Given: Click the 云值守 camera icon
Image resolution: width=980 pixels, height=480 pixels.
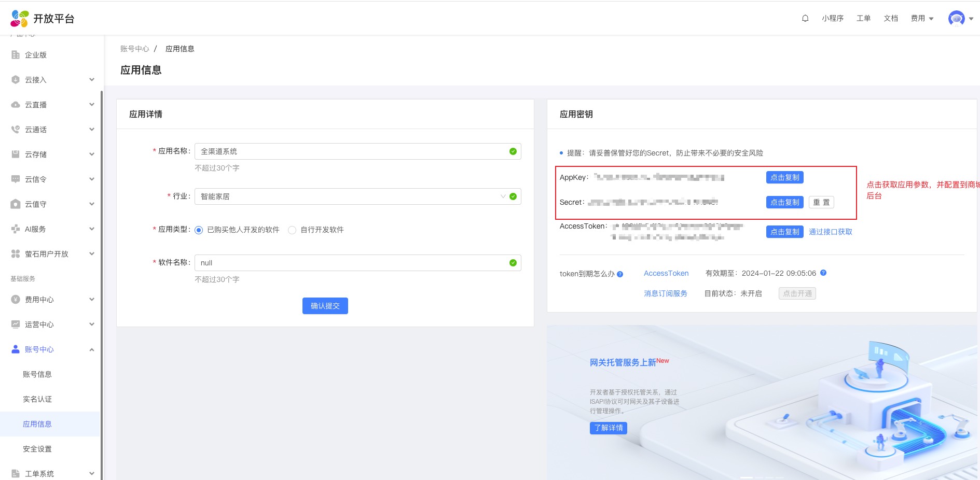Looking at the screenshot, I should tap(16, 204).
